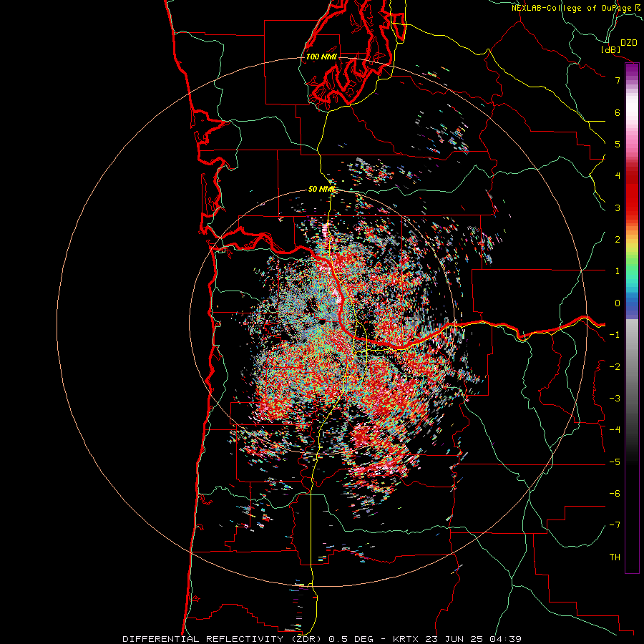Click the "04:39" time stamp

pos(506,639)
